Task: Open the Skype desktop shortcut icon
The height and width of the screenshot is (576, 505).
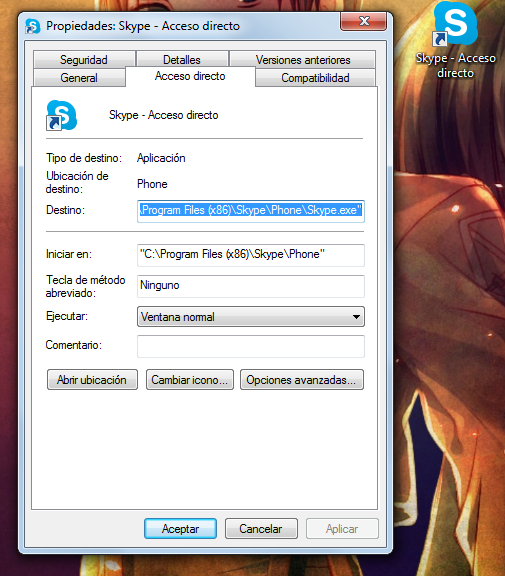Action: coord(455,24)
